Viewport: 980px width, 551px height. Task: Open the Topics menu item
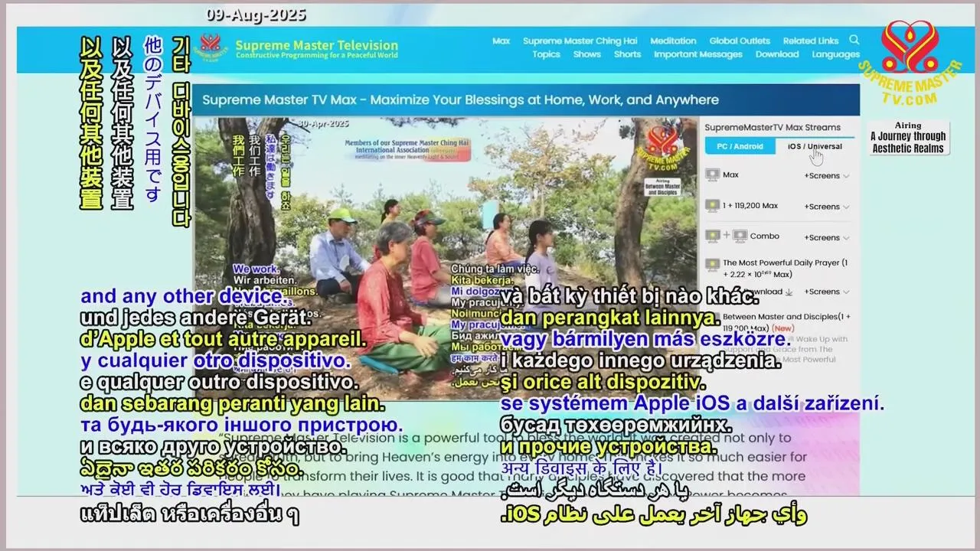(x=547, y=54)
